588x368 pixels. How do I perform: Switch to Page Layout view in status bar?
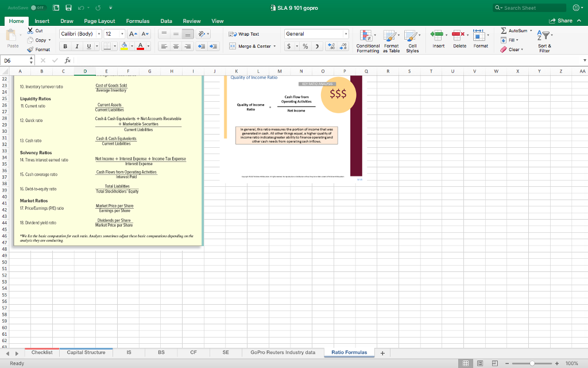point(480,363)
